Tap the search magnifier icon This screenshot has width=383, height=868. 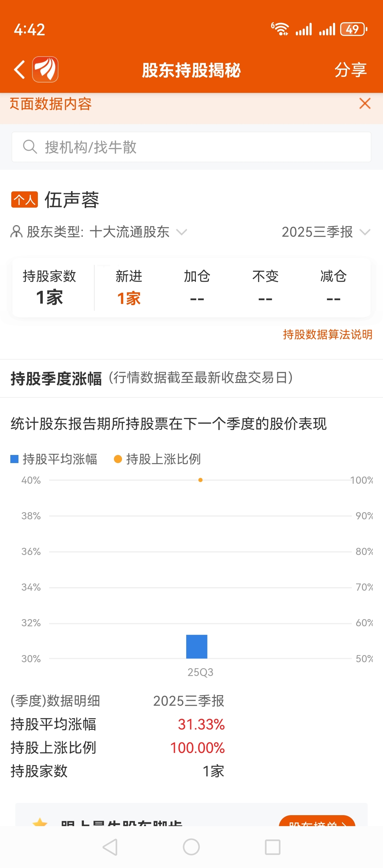pyautogui.click(x=30, y=147)
